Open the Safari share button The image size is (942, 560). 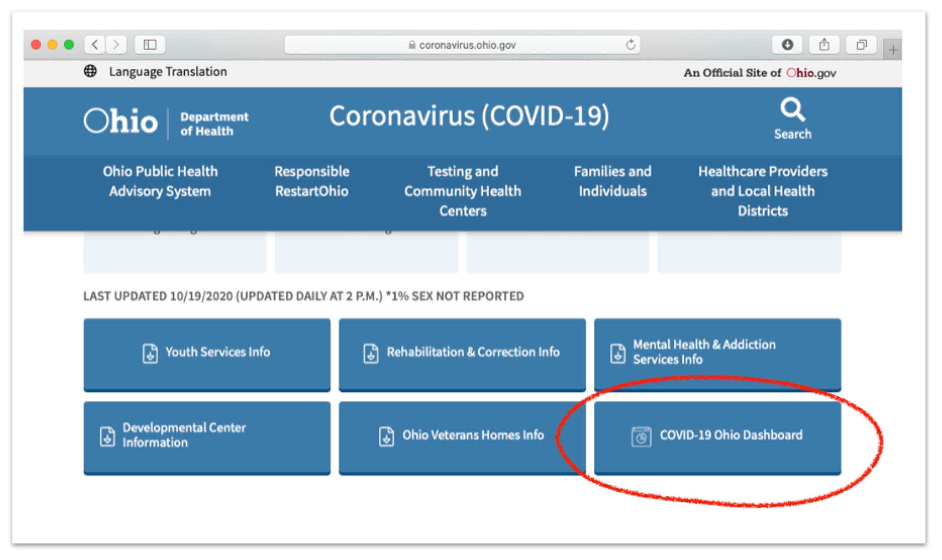pos(824,44)
